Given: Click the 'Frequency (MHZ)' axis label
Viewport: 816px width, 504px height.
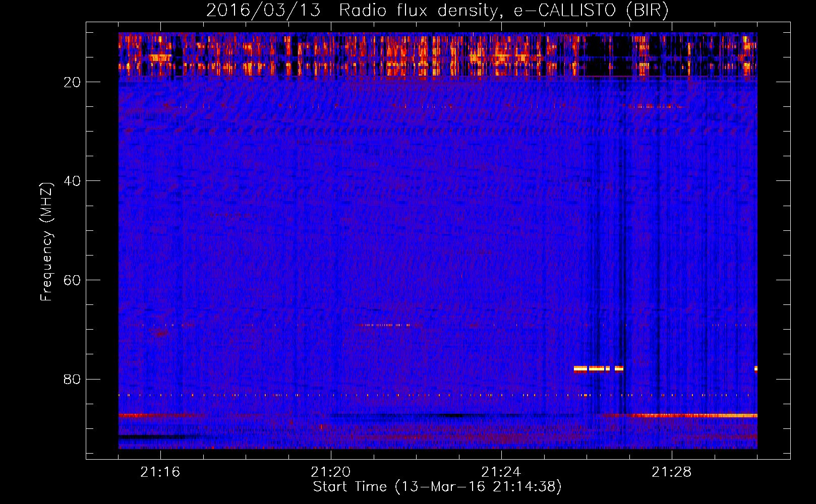Looking at the screenshot, I should pos(46,241).
